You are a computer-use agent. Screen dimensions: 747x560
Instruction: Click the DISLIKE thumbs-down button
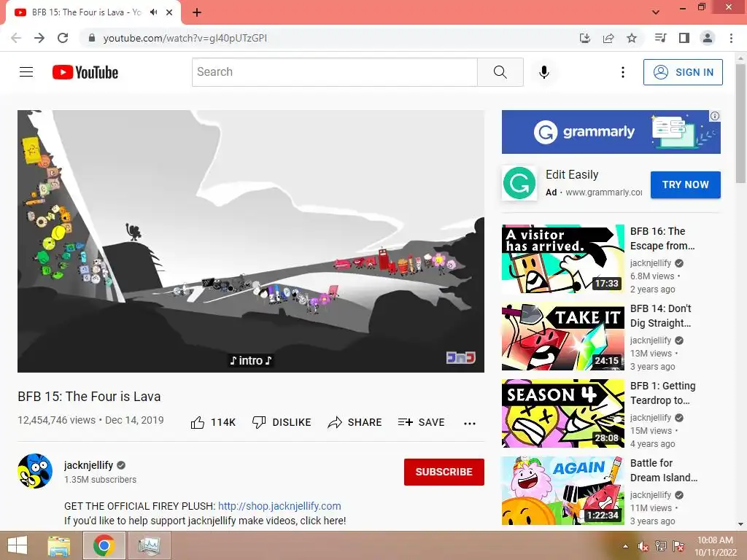(x=282, y=422)
